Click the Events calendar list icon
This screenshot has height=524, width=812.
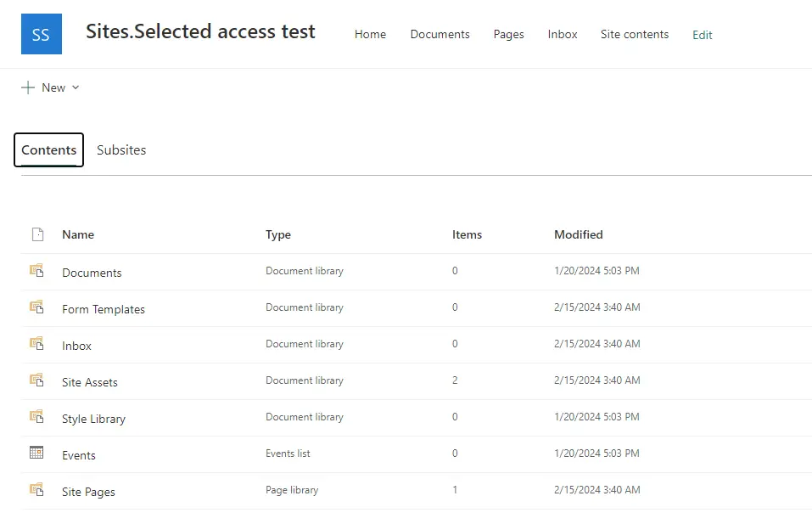(36, 454)
